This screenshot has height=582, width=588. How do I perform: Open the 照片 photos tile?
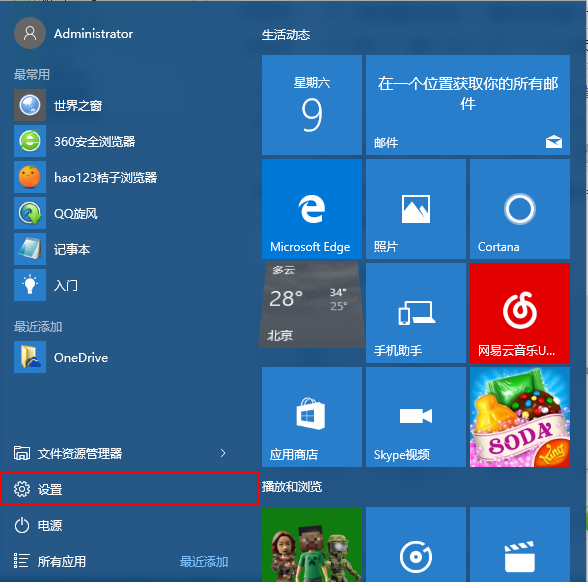[x=416, y=209]
